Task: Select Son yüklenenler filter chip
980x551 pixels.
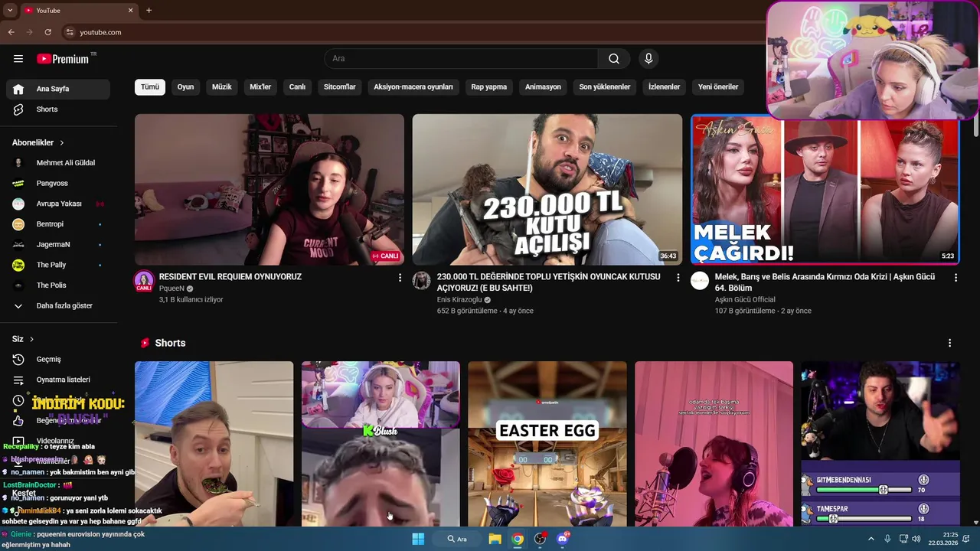Action: [605, 86]
